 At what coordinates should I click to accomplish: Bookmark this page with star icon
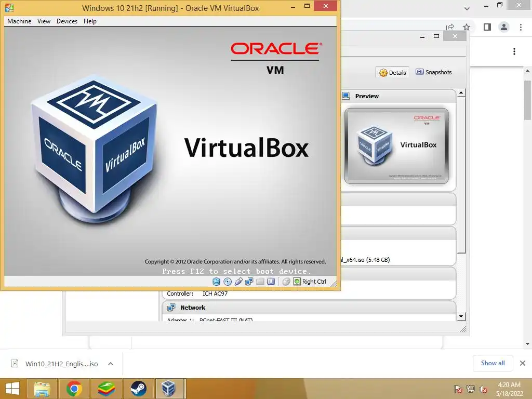coord(467,27)
